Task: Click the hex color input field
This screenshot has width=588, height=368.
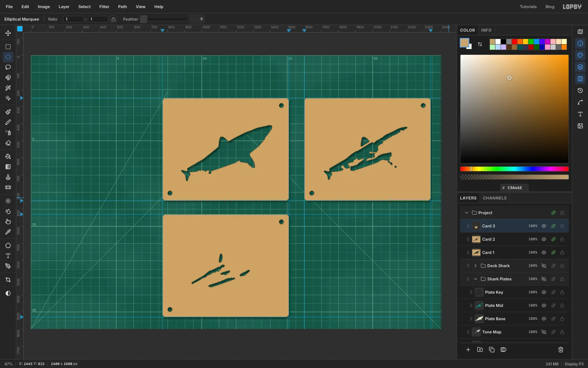Action: [514, 188]
